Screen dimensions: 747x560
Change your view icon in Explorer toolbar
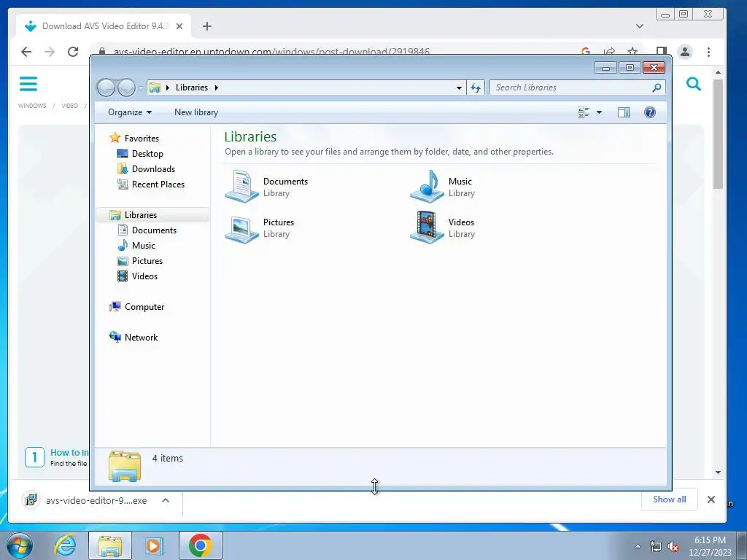[x=584, y=112]
